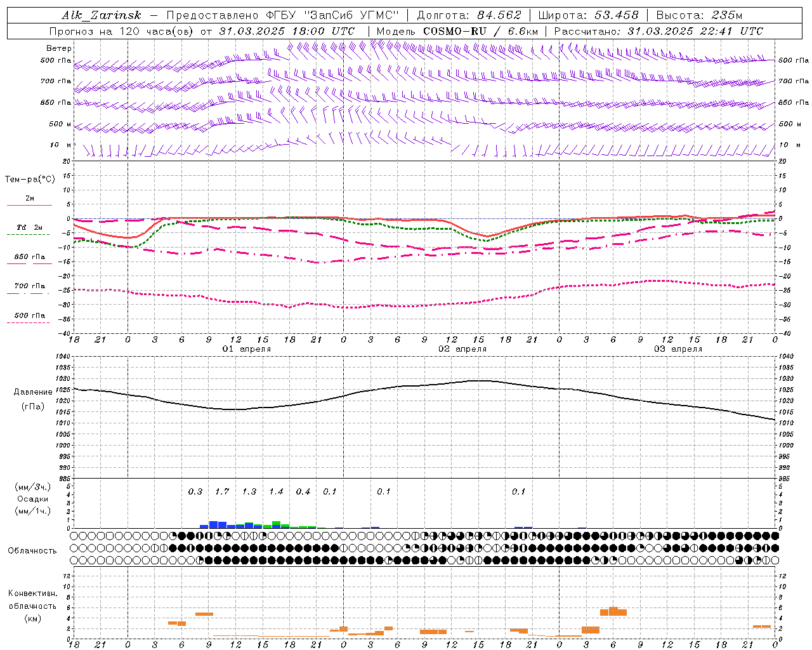Click the Модель COSMO-RU / 6.6км label
Image resolution: width=812 pixels, height=650 pixels.
(x=457, y=31)
